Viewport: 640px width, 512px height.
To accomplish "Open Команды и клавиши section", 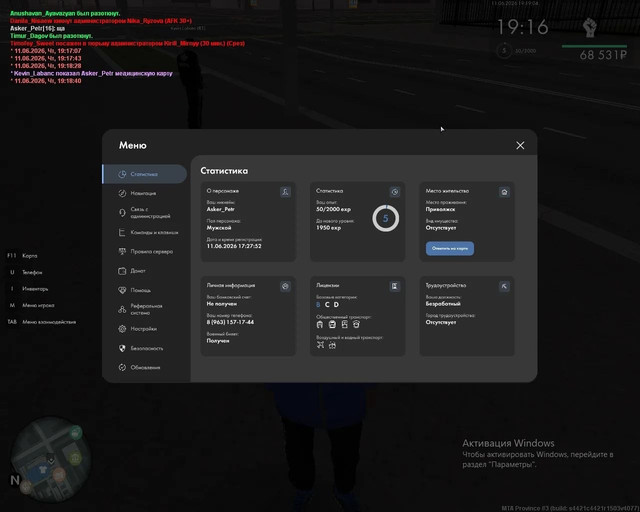I will [148, 232].
